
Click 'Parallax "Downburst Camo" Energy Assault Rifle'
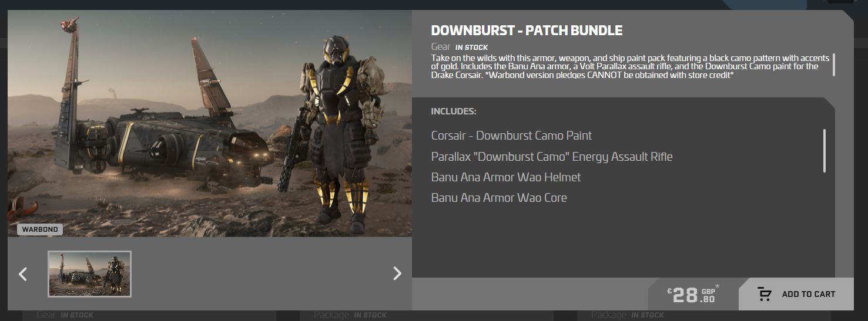tap(552, 157)
